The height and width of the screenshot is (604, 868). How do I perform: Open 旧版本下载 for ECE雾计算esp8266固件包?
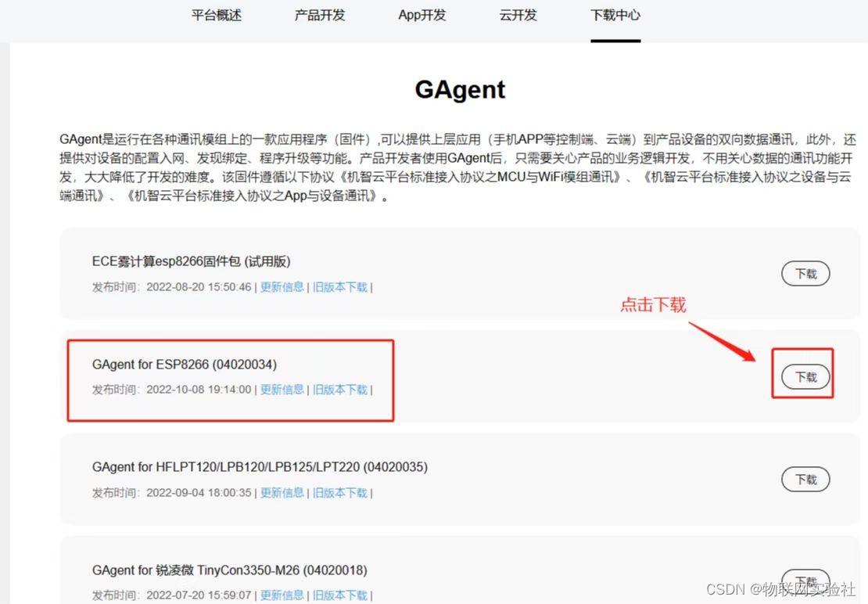(340, 287)
